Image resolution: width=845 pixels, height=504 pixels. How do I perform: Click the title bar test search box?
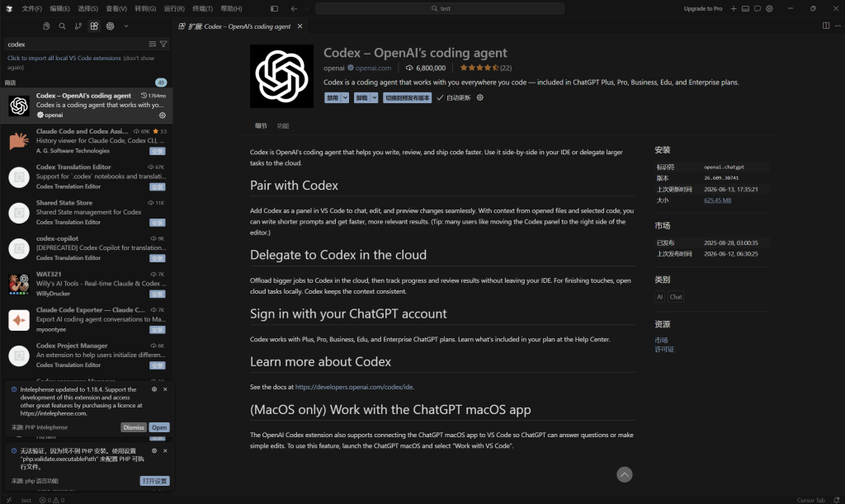[x=440, y=8]
